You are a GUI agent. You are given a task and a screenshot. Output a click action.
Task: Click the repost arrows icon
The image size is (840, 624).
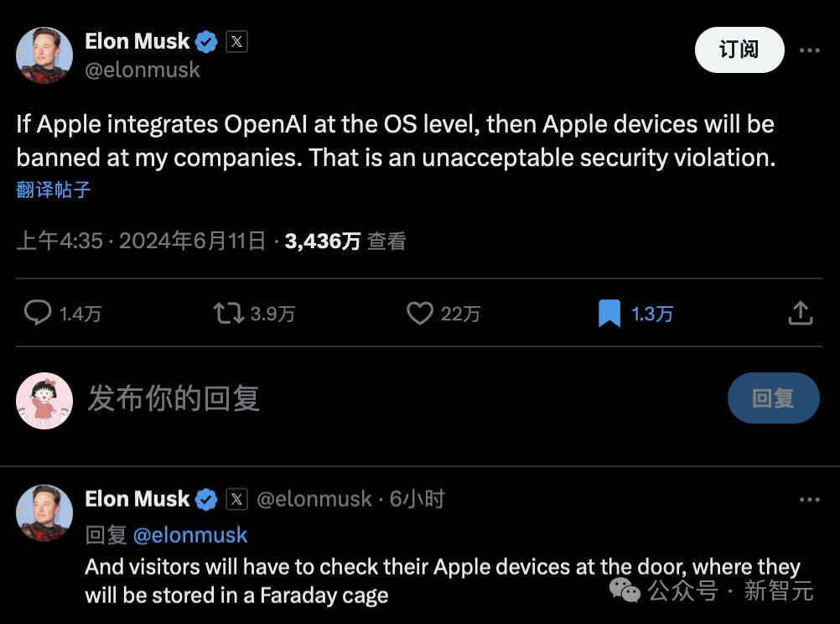click(x=226, y=314)
